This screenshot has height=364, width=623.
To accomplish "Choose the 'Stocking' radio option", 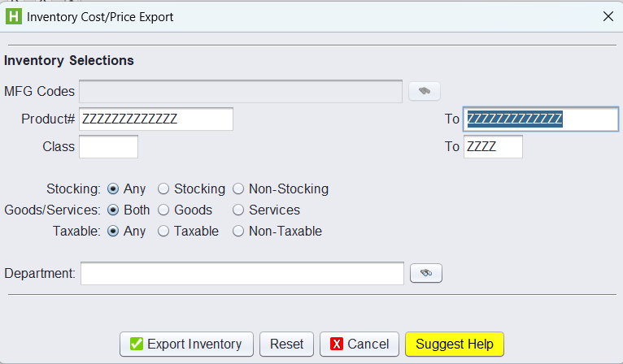I will (x=163, y=188).
